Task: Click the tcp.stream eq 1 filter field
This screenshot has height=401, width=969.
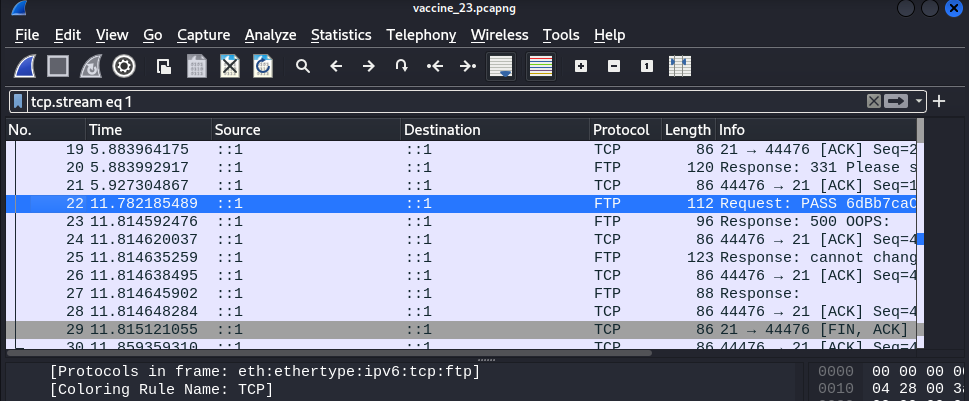Action: [445, 101]
